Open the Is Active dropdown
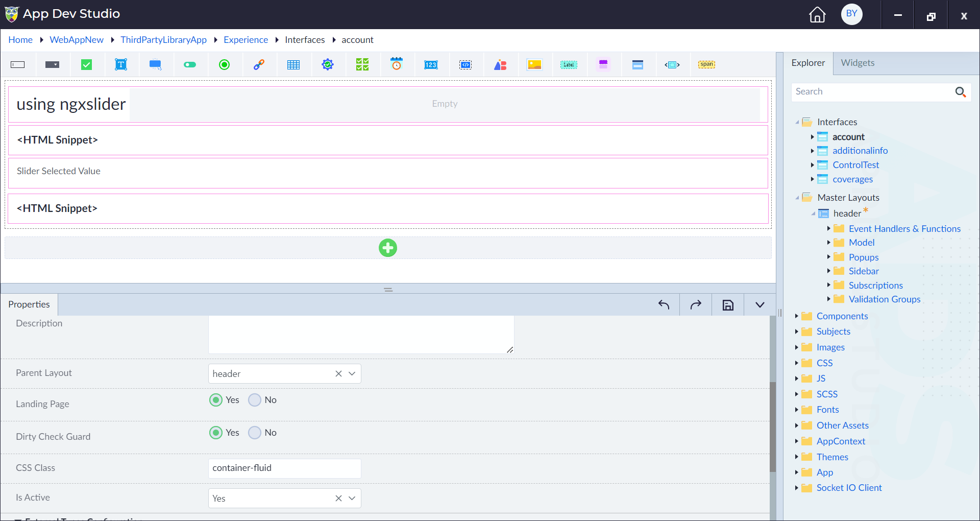This screenshot has height=521, width=980. tap(352, 499)
